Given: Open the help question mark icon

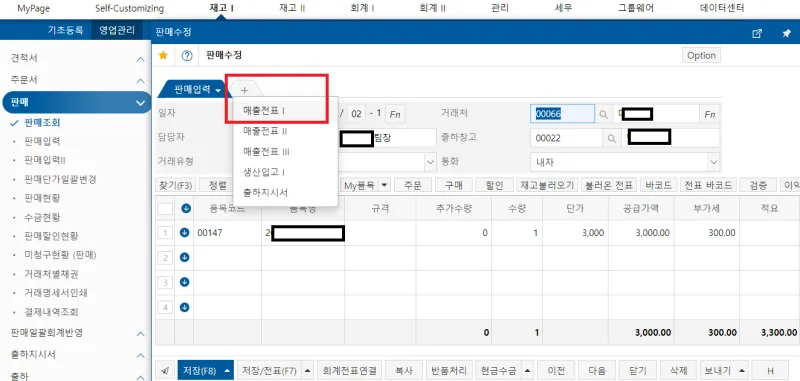Looking at the screenshot, I should tap(187, 56).
